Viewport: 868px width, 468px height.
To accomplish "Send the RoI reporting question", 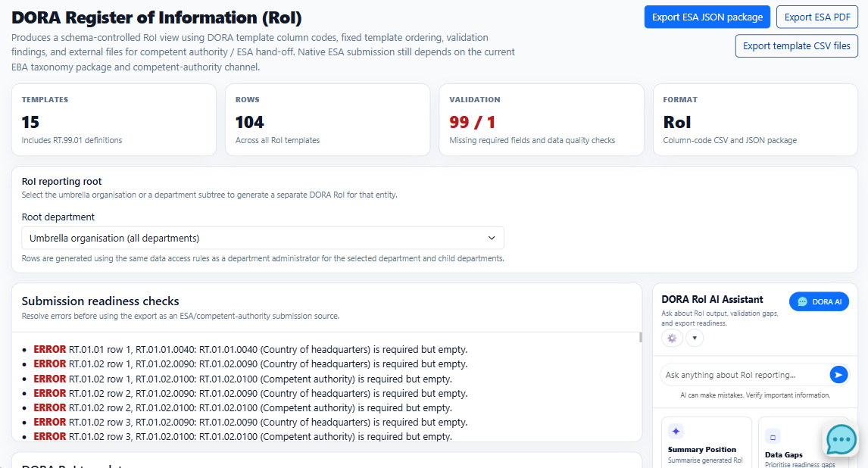I will [x=838, y=375].
